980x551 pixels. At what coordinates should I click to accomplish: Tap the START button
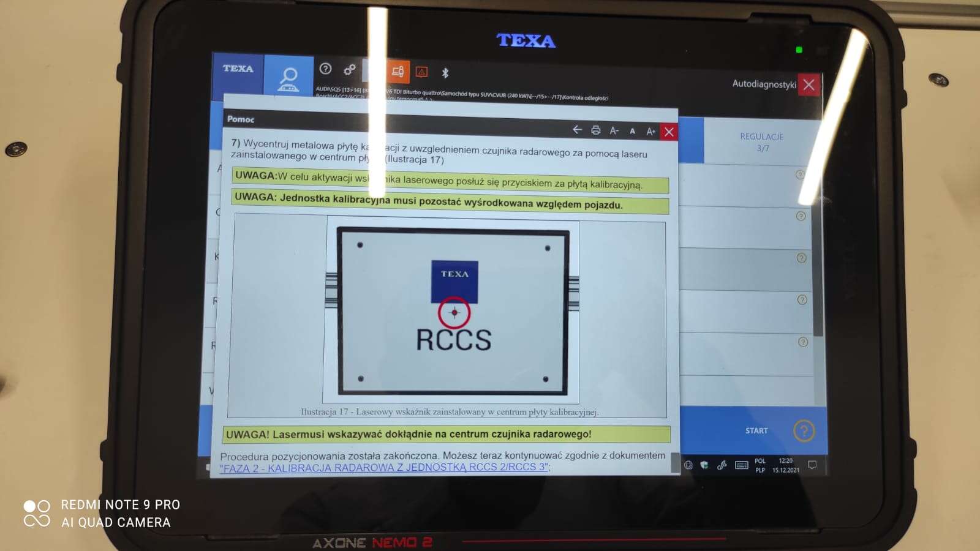pyautogui.click(x=756, y=430)
